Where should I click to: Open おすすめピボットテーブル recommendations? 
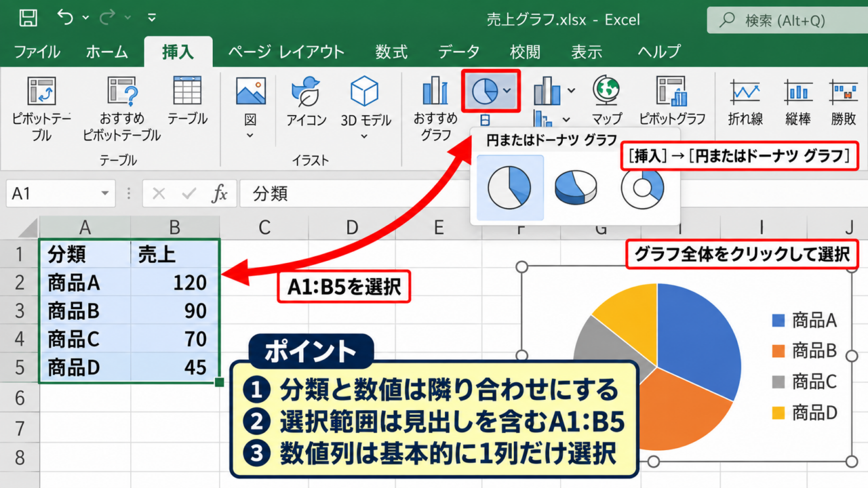pos(122,108)
